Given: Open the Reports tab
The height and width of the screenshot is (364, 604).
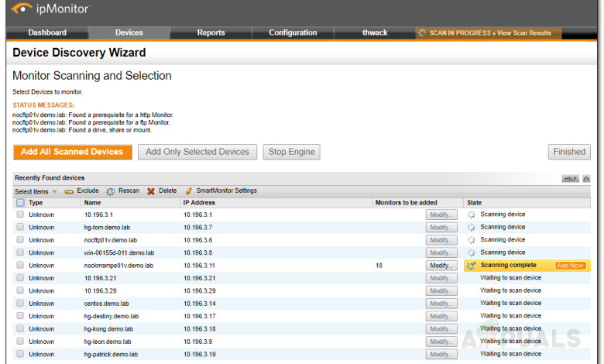Looking at the screenshot, I should [x=211, y=33].
